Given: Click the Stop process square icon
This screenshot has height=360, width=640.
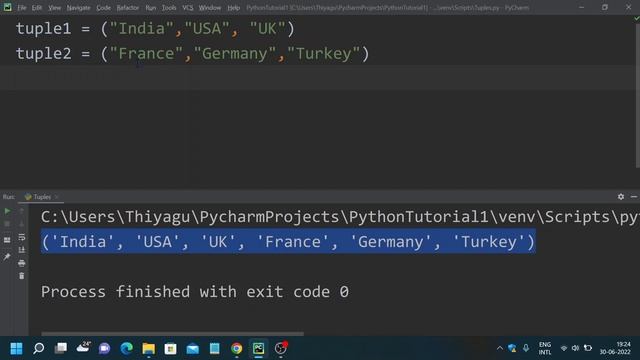Looking at the screenshot, I should point(7,224).
